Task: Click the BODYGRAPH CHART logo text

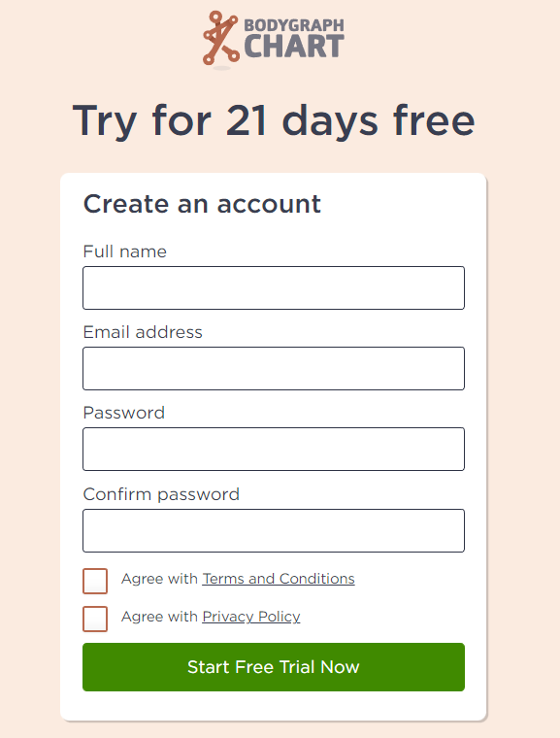Action: pyautogui.click(x=294, y=39)
